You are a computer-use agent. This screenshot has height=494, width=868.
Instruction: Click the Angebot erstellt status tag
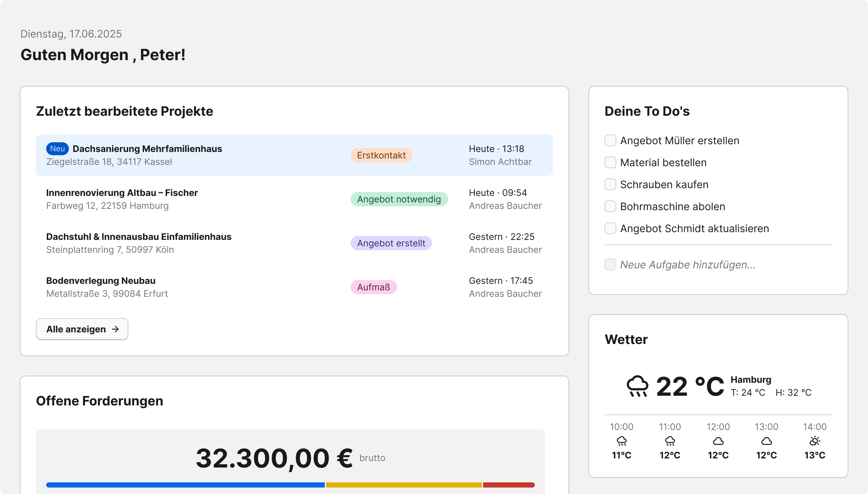tap(391, 243)
